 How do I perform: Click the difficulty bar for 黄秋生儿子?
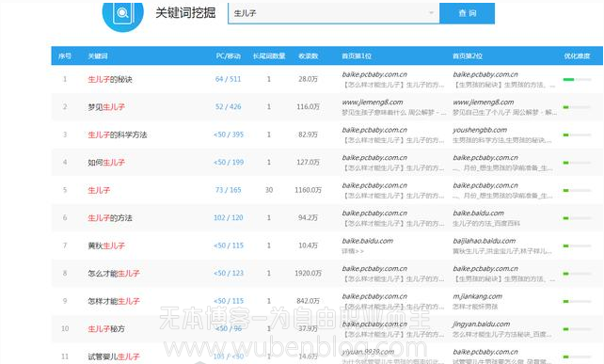(x=577, y=246)
